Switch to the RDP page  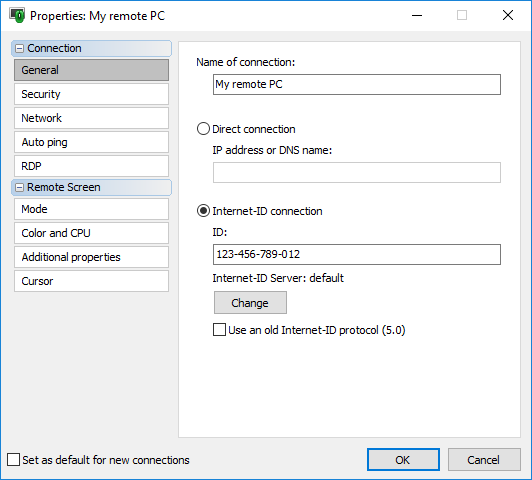point(91,166)
